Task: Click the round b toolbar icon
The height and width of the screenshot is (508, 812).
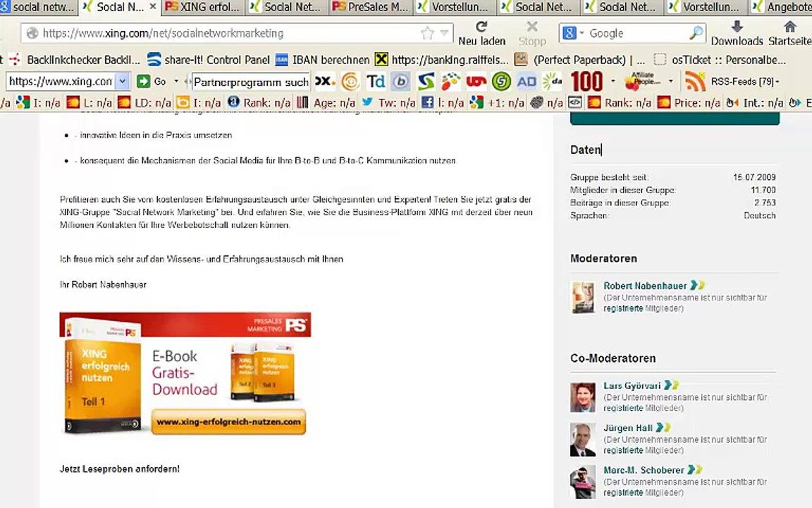Action: point(400,81)
